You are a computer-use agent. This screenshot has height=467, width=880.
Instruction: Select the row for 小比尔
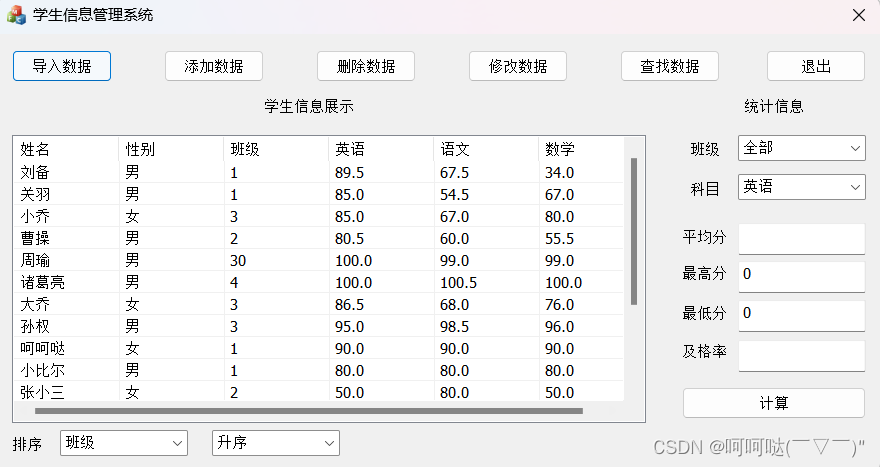pyautogui.click(x=318, y=370)
